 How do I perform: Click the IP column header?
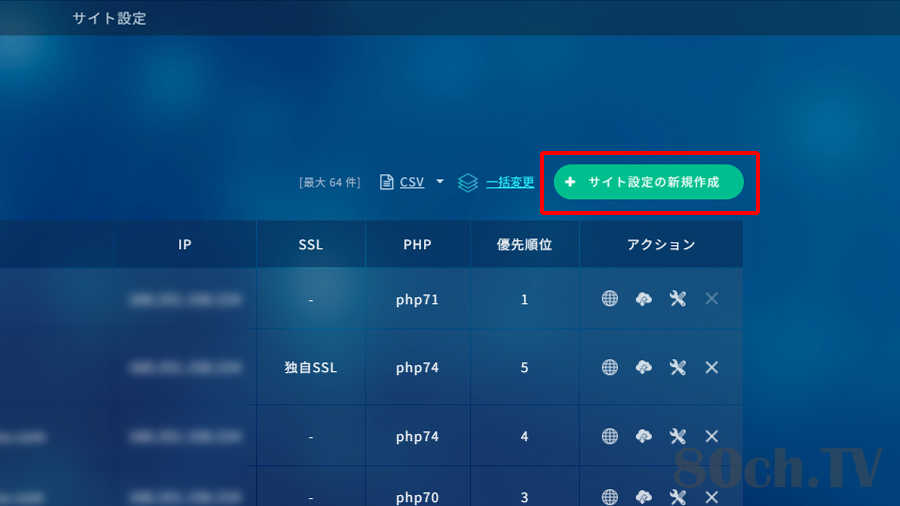tap(184, 245)
